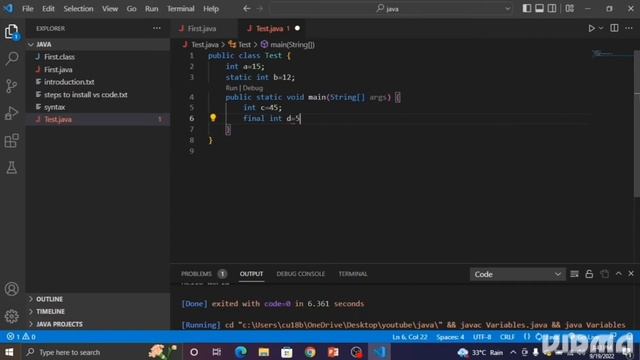This screenshot has width=640, height=360.
Task: Change CRLF end of line sequence
Action: (x=507, y=337)
